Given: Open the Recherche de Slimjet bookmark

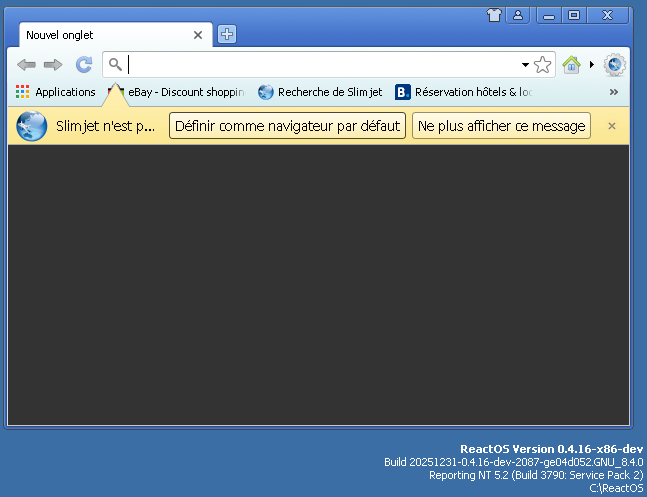Looking at the screenshot, I should (x=320, y=92).
